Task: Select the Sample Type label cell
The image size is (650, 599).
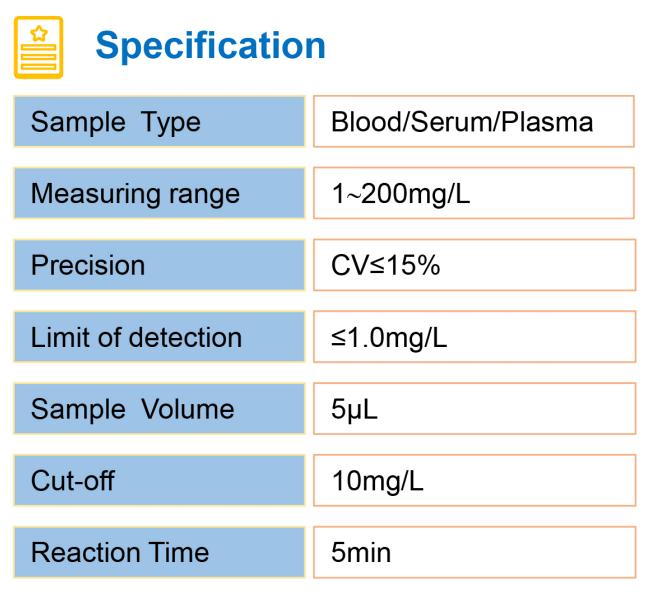Action: pos(160,121)
